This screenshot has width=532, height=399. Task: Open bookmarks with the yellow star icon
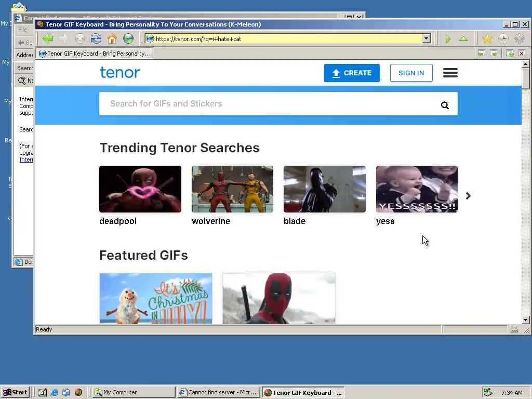point(487,38)
